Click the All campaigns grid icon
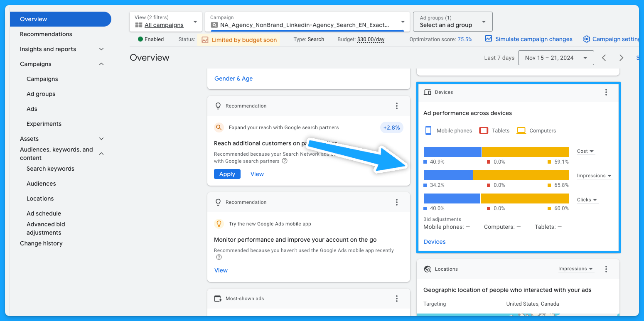Image resolution: width=644 pixels, height=321 pixels. 139,25
